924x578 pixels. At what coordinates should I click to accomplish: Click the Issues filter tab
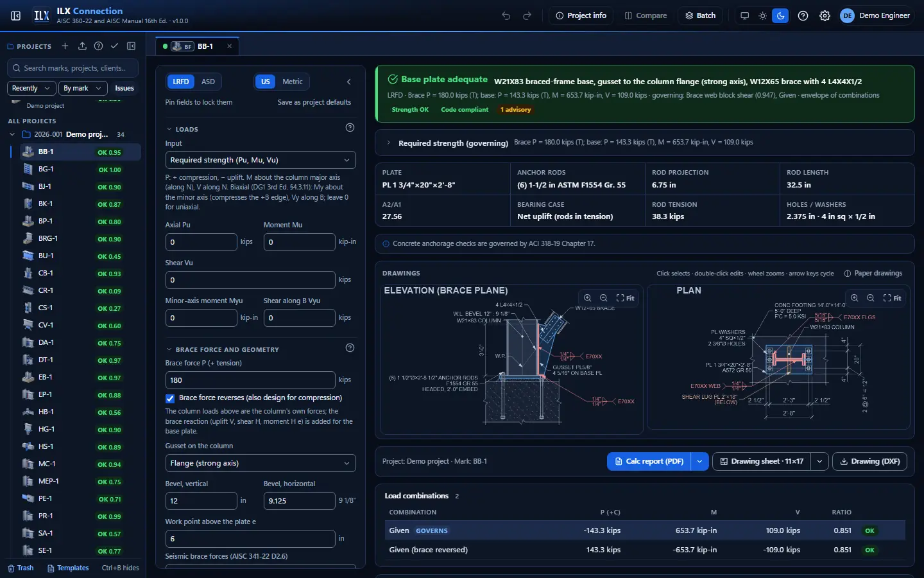pos(124,88)
